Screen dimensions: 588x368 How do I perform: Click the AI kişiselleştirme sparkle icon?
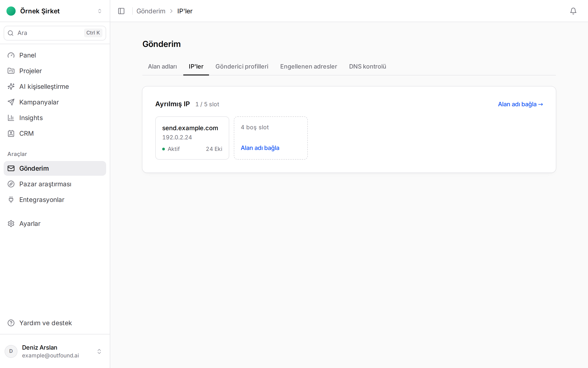11,86
